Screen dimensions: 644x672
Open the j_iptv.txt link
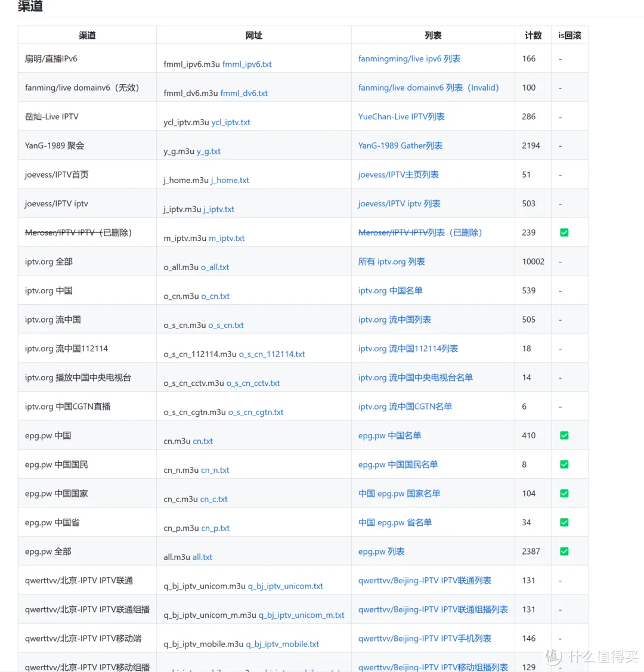point(218,209)
